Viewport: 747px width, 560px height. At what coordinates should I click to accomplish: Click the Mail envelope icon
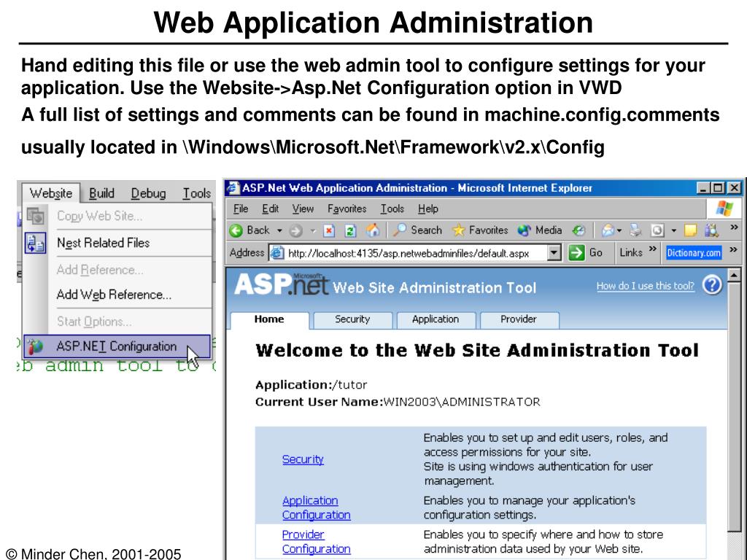[608, 231]
